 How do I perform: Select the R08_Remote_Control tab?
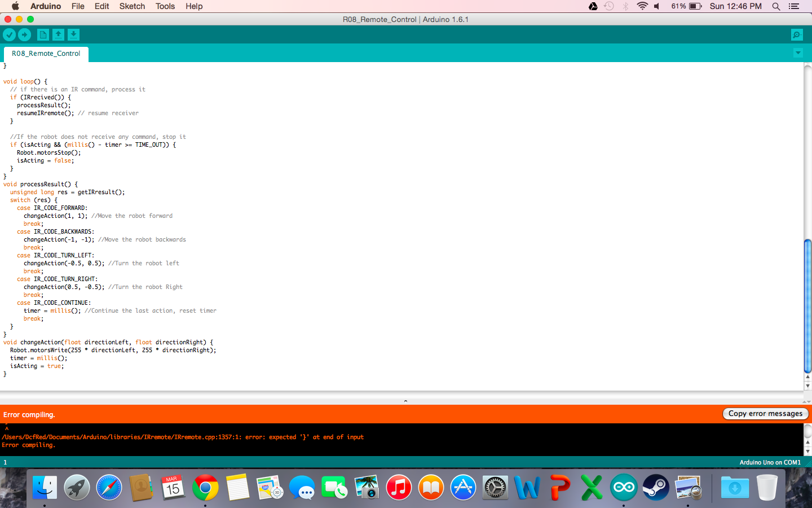tap(45, 54)
